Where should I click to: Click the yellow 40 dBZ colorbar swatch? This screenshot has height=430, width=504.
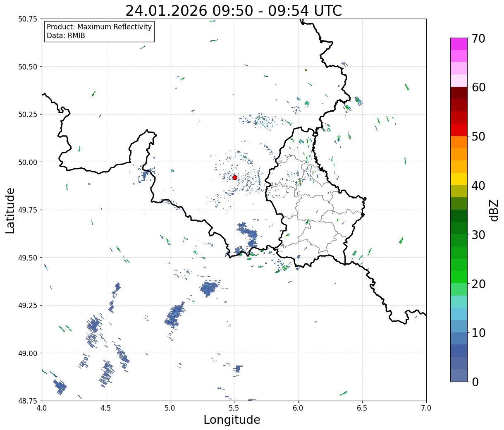pyautogui.click(x=459, y=179)
